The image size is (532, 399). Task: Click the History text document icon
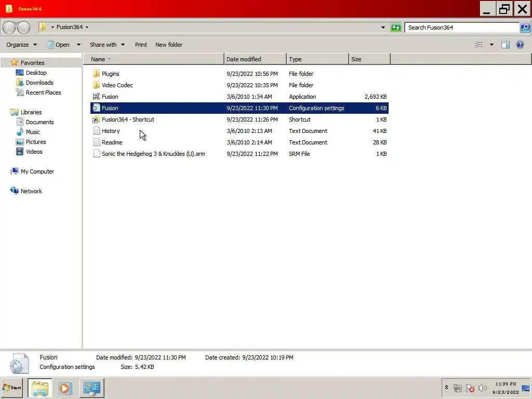96,131
